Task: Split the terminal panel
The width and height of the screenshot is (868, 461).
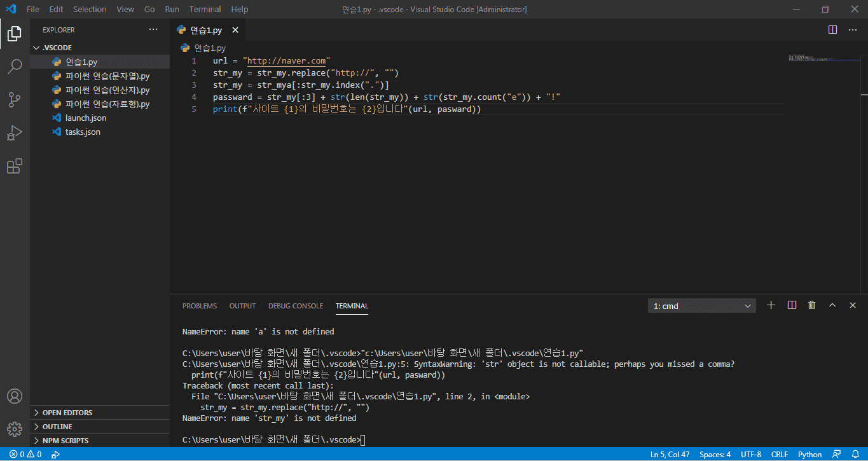Action: tap(792, 305)
